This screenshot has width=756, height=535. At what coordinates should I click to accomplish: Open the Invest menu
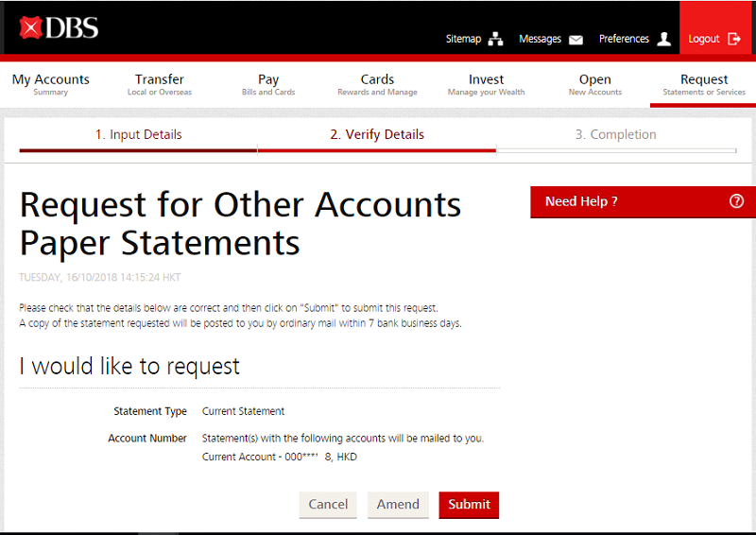(486, 84)
